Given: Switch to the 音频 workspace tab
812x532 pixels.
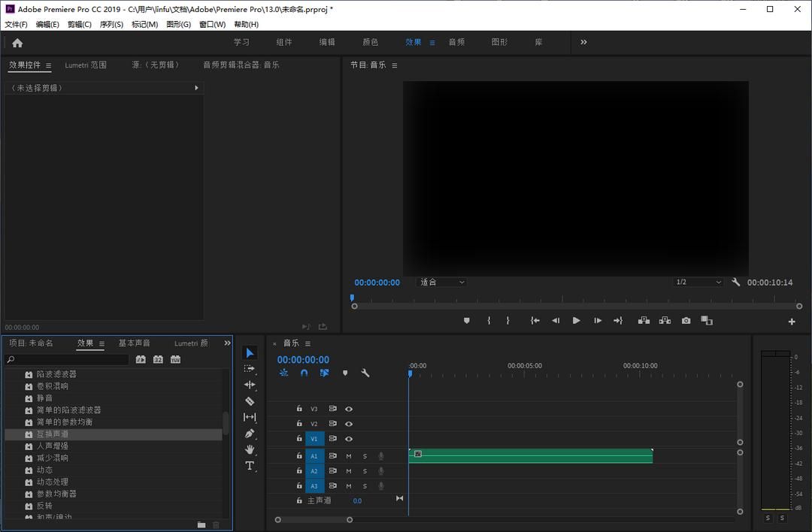Looking at the screenshot, I should pyautogui.click(x=456, y=42).
